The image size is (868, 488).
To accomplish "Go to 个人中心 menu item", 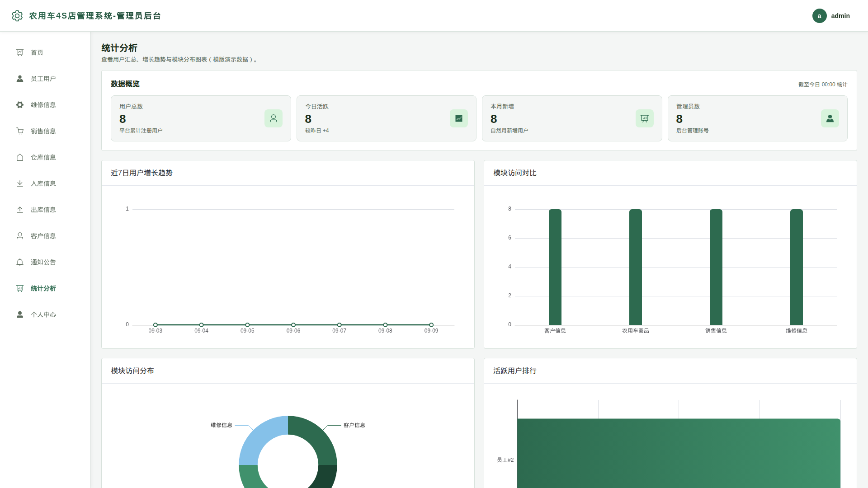I will click(x=45, y=314).
